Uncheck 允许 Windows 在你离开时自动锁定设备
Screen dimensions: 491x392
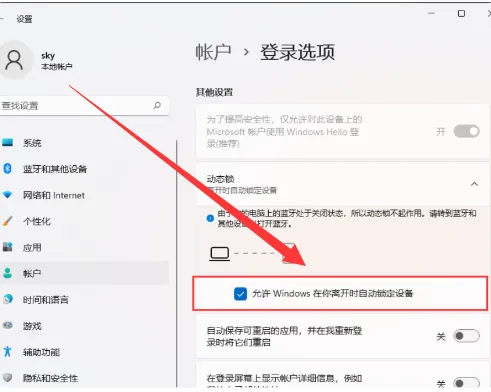[x=240, y=294]
